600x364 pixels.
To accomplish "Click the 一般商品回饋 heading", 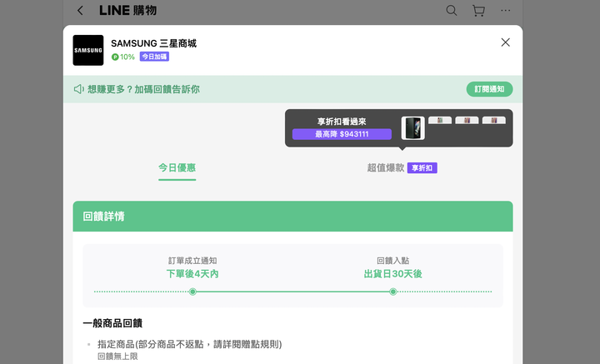I will pos(112,323).
